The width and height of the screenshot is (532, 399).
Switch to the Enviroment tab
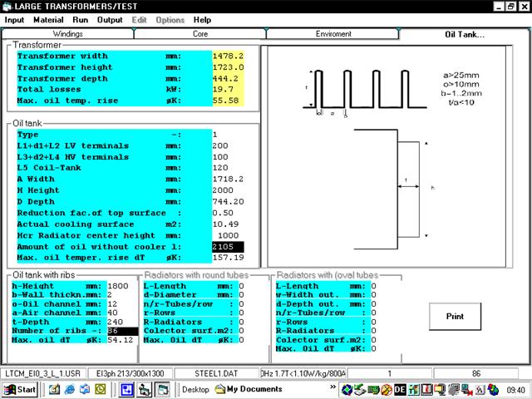pyautogui.click(x=333, y=34)
